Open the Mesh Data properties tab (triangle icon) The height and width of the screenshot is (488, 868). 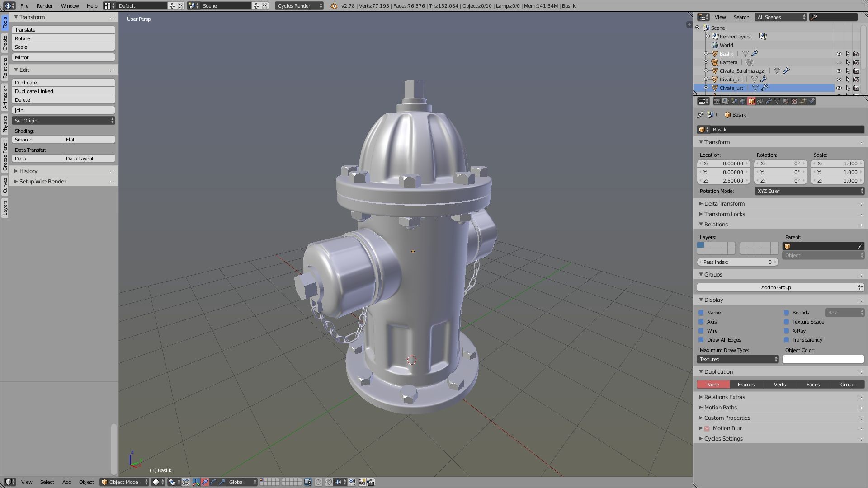tap(777, 101)
